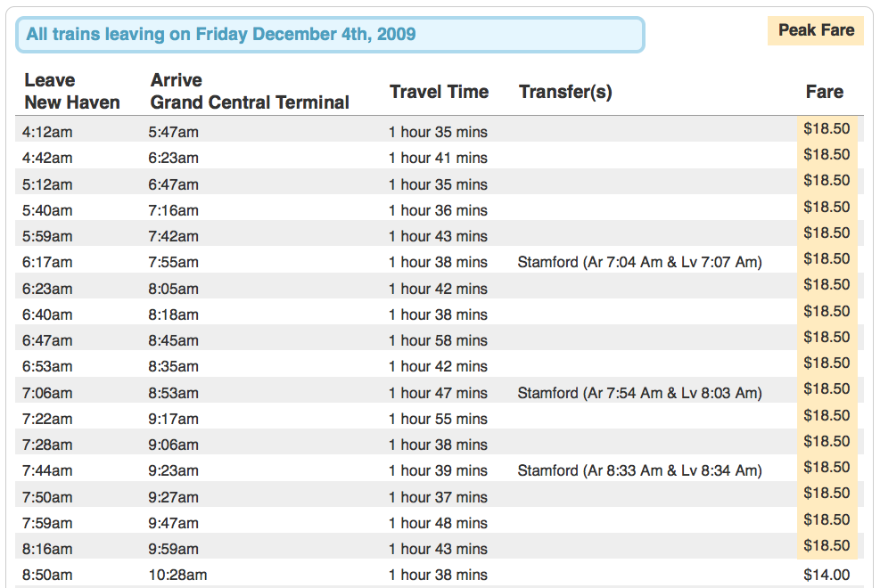Click the Stamford transfer at 7:04 Am
Viewport: 880px width, 588px height.
coord(639,262)
